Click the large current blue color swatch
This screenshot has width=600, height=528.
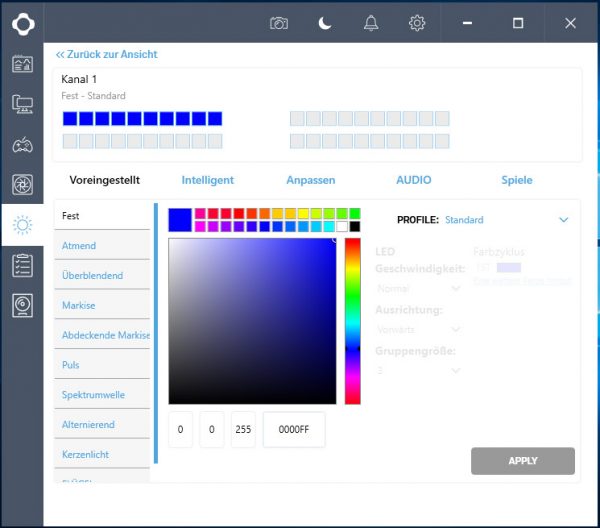[x=180, y=220]
